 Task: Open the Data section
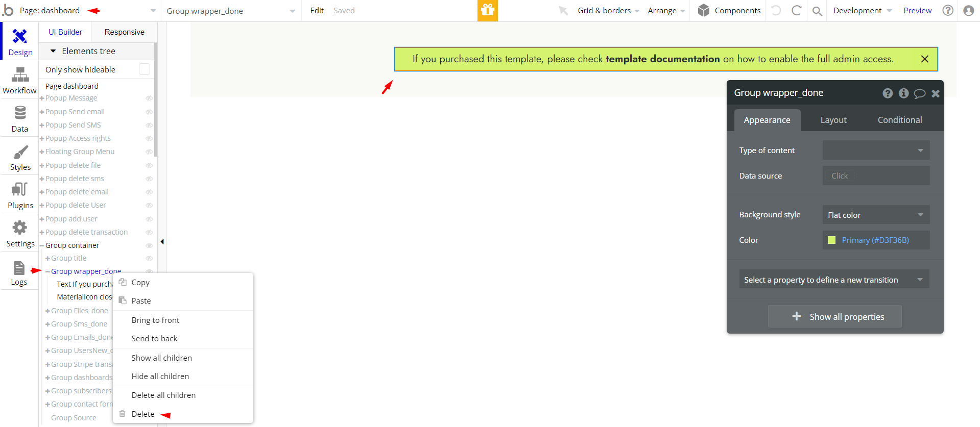[x=20, y=118]
